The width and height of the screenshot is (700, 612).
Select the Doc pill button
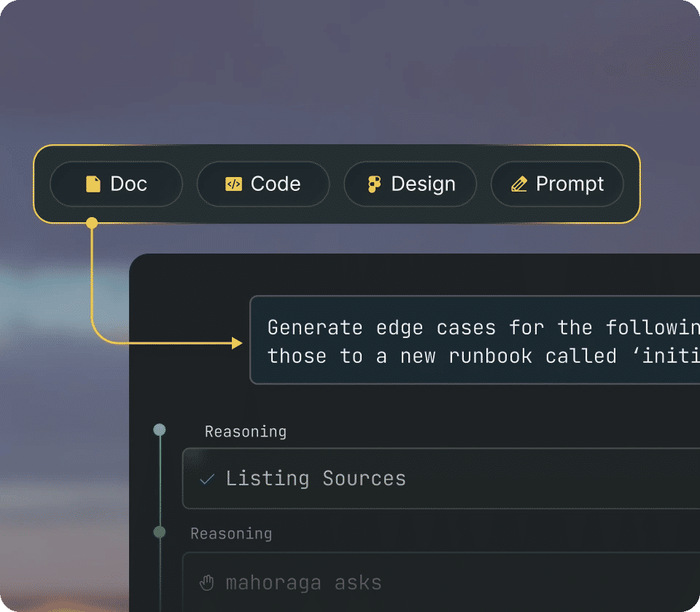pyautogui.click(x=116, y=184)
